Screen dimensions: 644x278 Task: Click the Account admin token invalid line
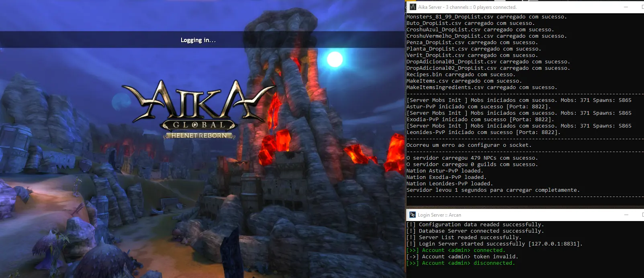(463, 257)
